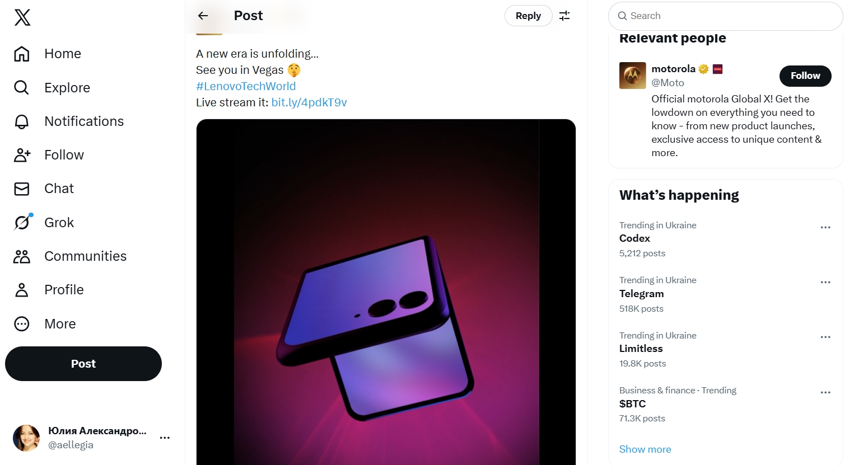Open options for the $BTC trend

click(825, 392)
